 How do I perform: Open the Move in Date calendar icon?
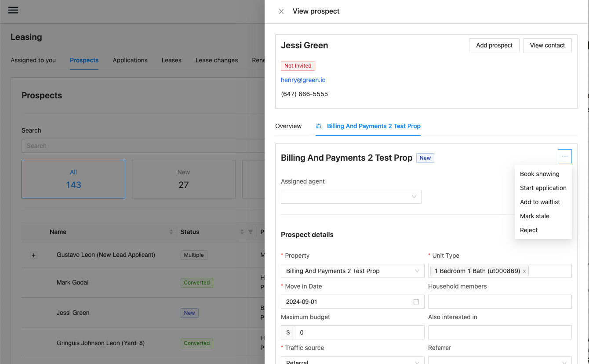point(416,302)
